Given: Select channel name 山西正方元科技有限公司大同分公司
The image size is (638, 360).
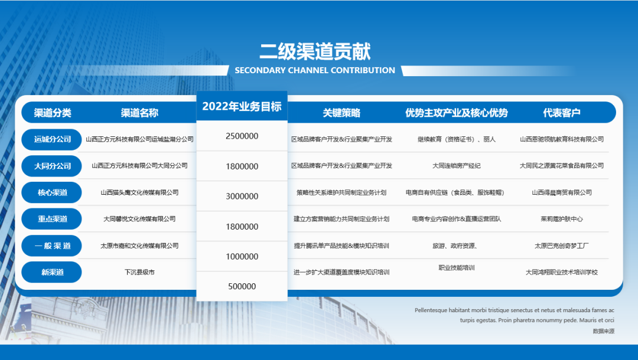Looking at the screenshot, I should (x=140, y=166).
